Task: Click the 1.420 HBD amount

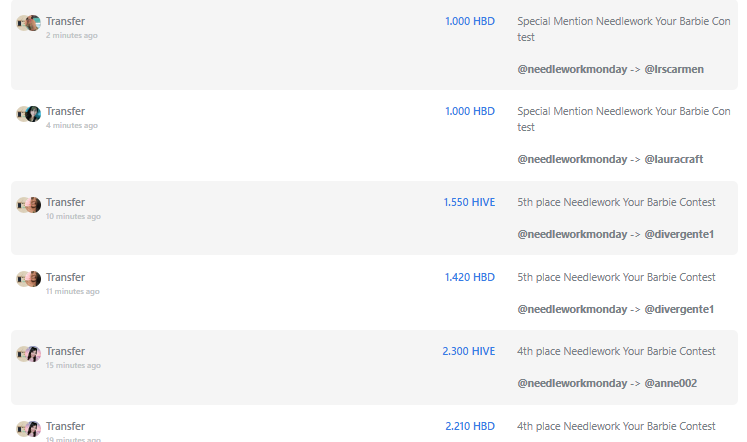Action: pyautogui.click(x=470, y=277)
